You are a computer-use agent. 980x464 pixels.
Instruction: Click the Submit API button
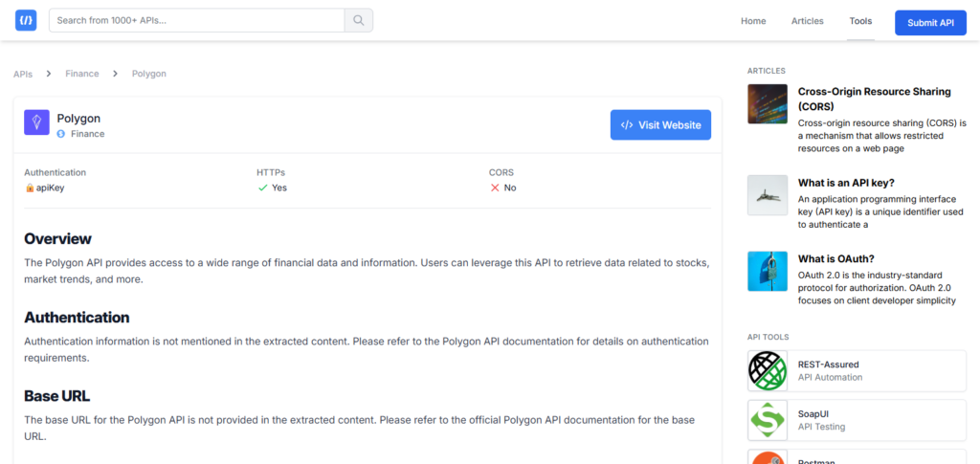click(930, 22)
